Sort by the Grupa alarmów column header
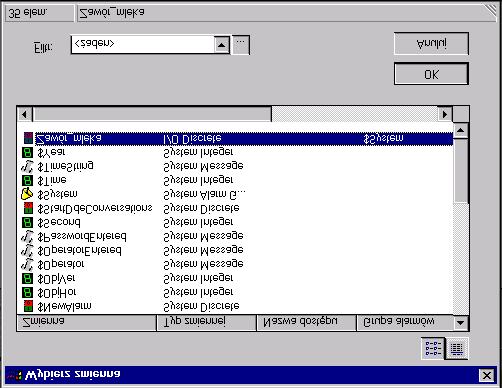Viewport: 502px width, 388px height. click(405, 322)
